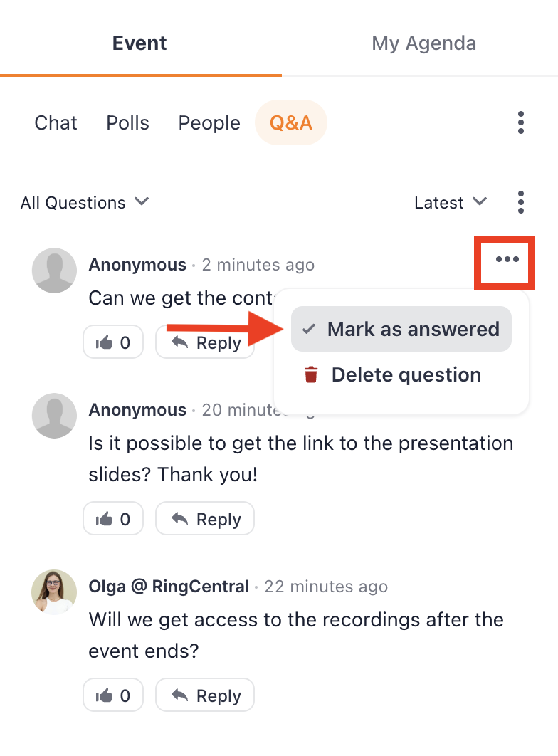The width and height of the screenshot is (558, 756).
Task: Switch to the My Agenda tab
Action: (423, 43)
